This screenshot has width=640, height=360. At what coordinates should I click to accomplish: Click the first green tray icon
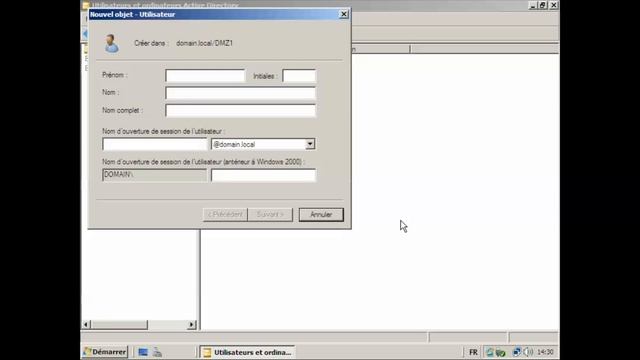489,352
